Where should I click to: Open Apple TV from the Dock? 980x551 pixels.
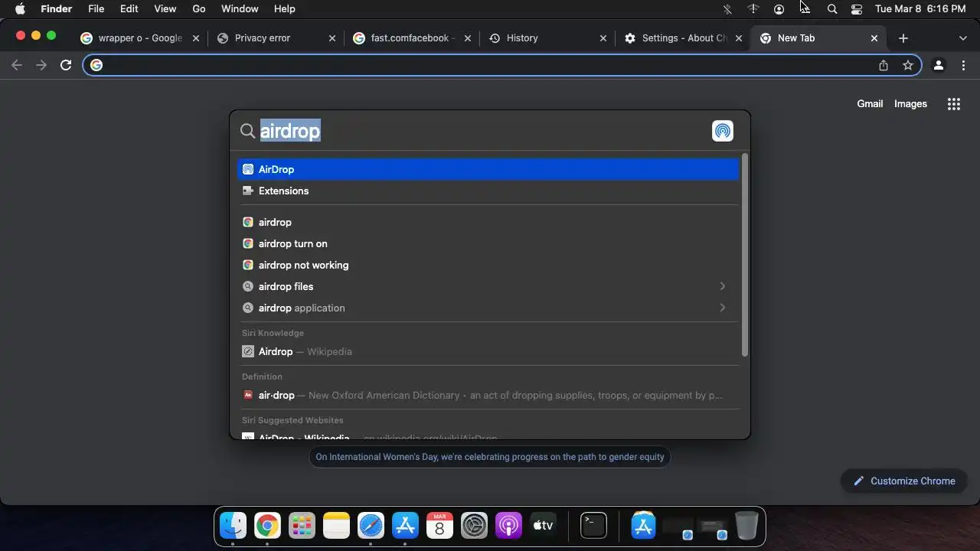point(543,526)
